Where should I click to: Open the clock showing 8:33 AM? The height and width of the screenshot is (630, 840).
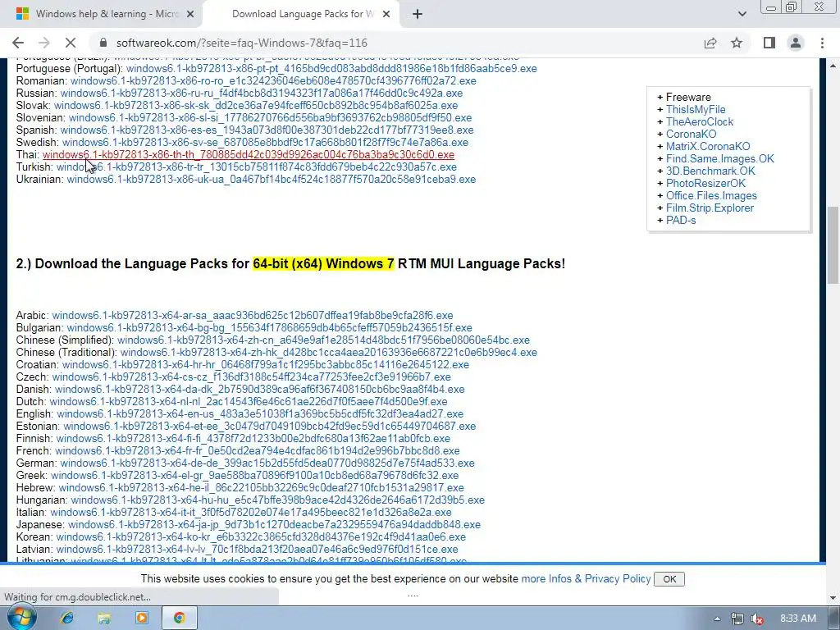coord(798,619)
